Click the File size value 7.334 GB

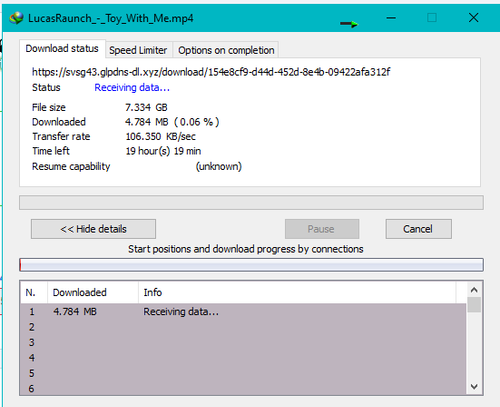pyautogui.click(x=146, y=107)
